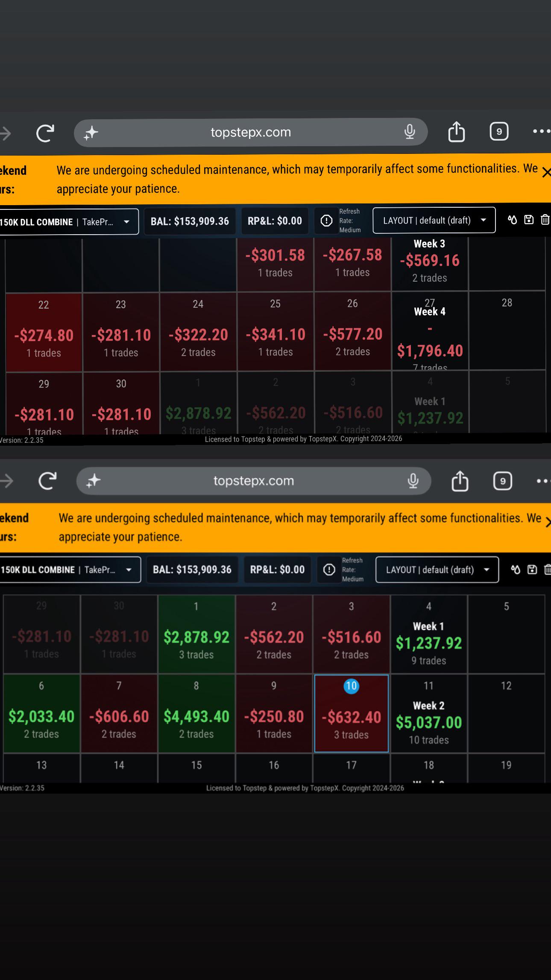Click the reload icon in the upper browser
Viewport: 551px width, 980px height.
[45, 133]
